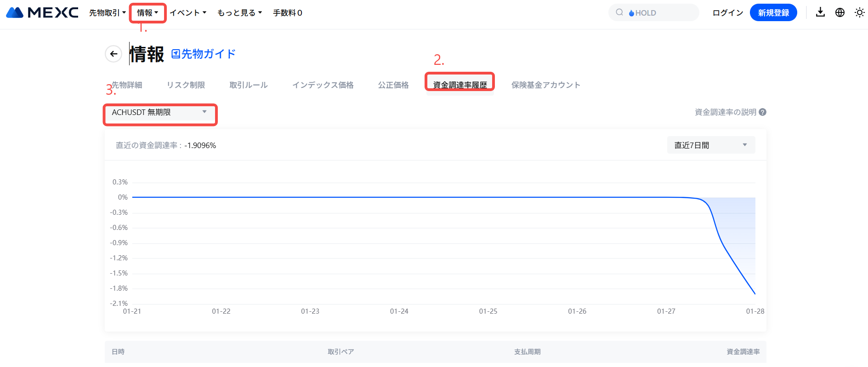Open the イベント menu
868x367 pixels.
188,13
